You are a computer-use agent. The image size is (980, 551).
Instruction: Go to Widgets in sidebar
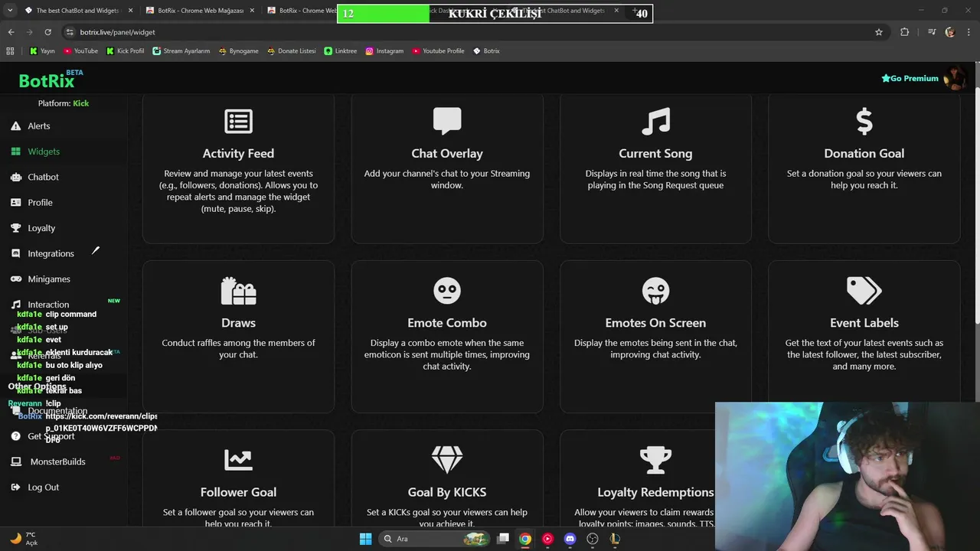click(x=44, y=152)
